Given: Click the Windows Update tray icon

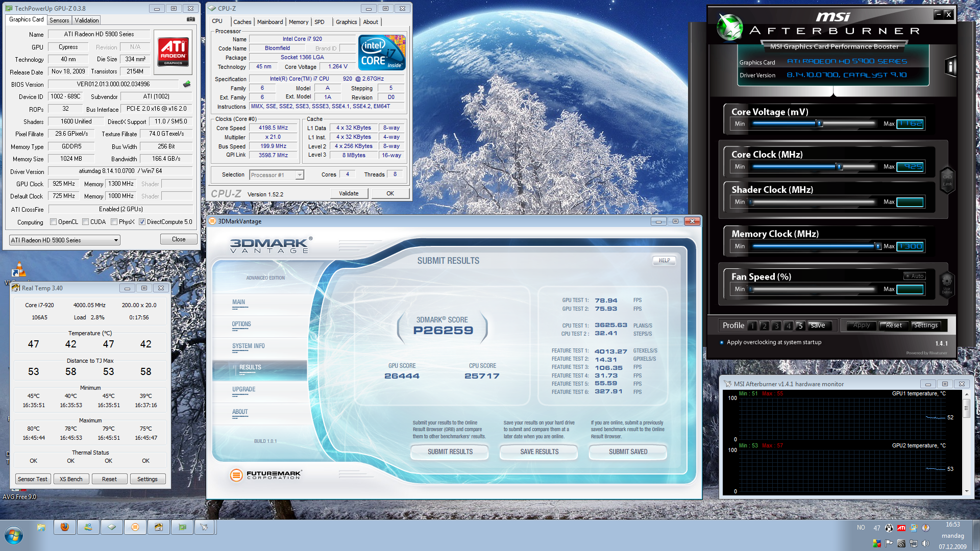Looking at the screenshot, I should [x=914, y=528].
